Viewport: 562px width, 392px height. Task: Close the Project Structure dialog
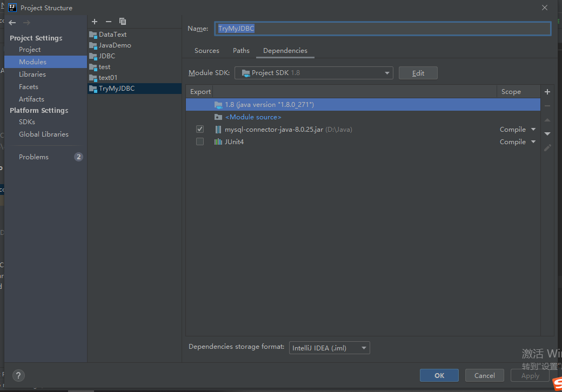click(x=545, y=8)
